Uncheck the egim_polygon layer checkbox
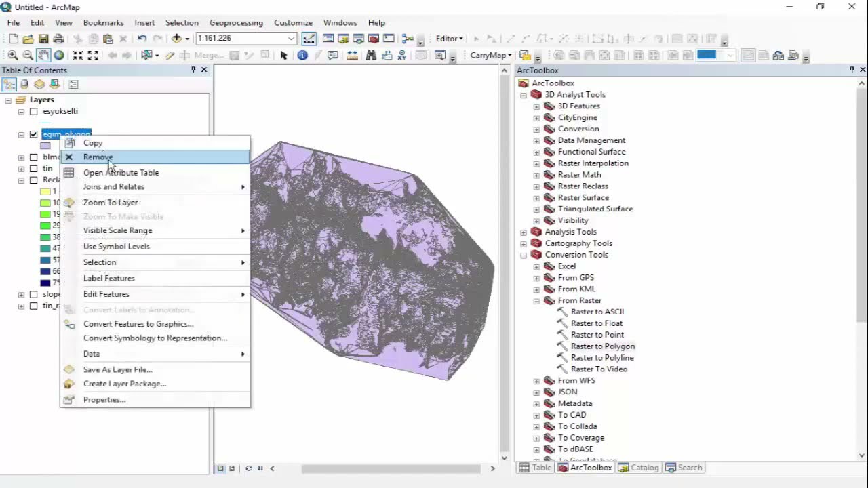868x488 pixels. pos(33,134)
